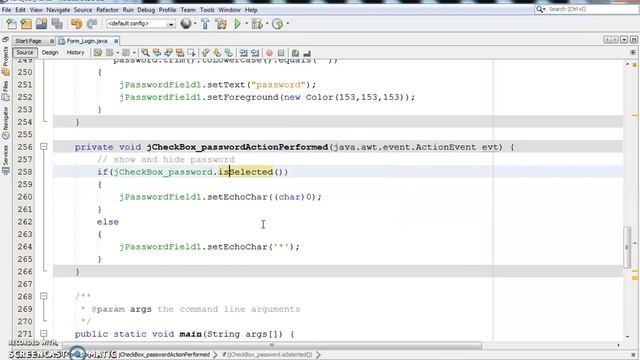The width and height of the screenshot is (640, 360).
Task: Jump to next bookmark icon
Action: pyautogui.click(x=217, y=53)
